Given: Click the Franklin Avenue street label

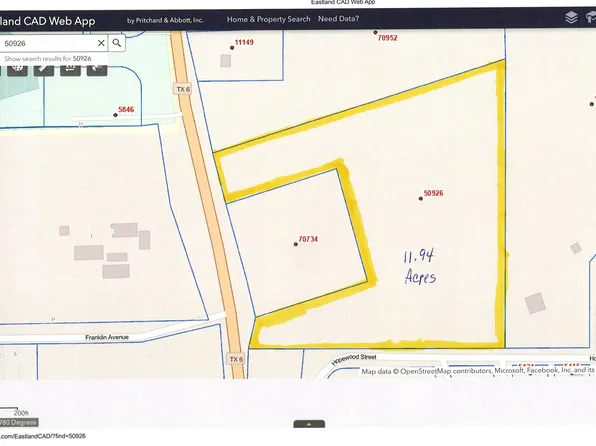Looking at the screenshot, I should (x=107, y=337).
